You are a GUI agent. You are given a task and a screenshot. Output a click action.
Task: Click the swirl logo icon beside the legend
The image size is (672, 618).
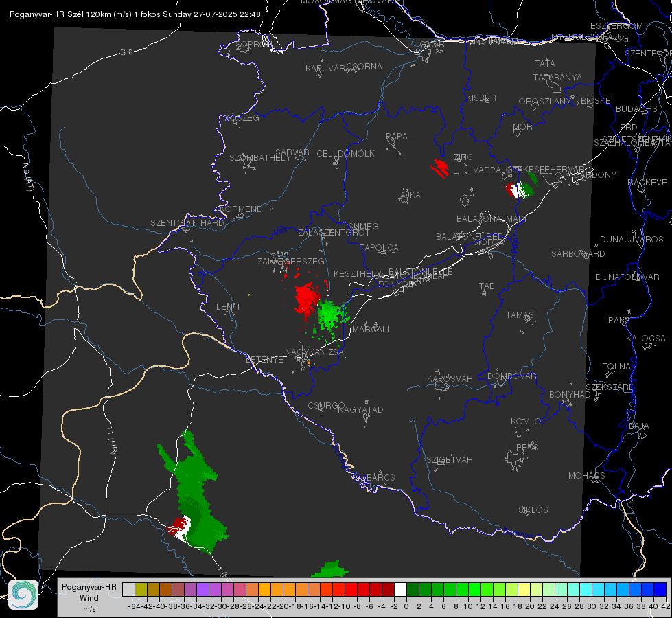pyautogui.click(x=23, y=595)
